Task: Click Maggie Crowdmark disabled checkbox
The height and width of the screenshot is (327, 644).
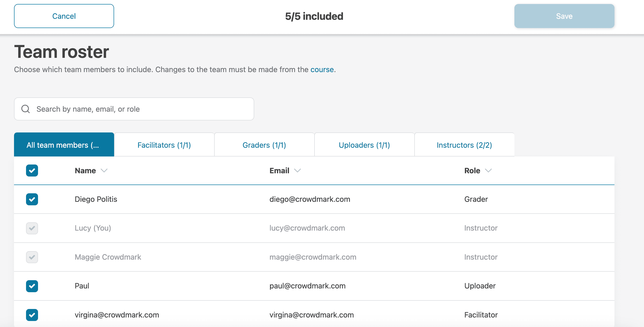Action: [32, 257]
